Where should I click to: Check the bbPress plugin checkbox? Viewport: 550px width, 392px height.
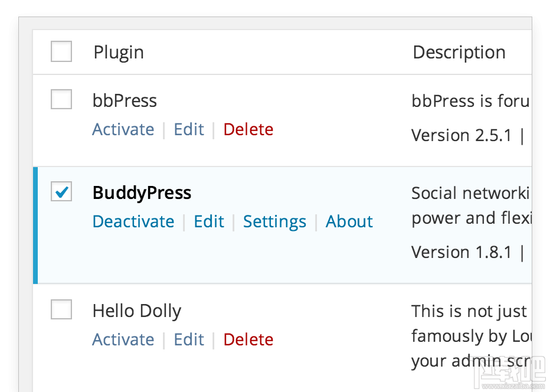click(x=61, y=99)
